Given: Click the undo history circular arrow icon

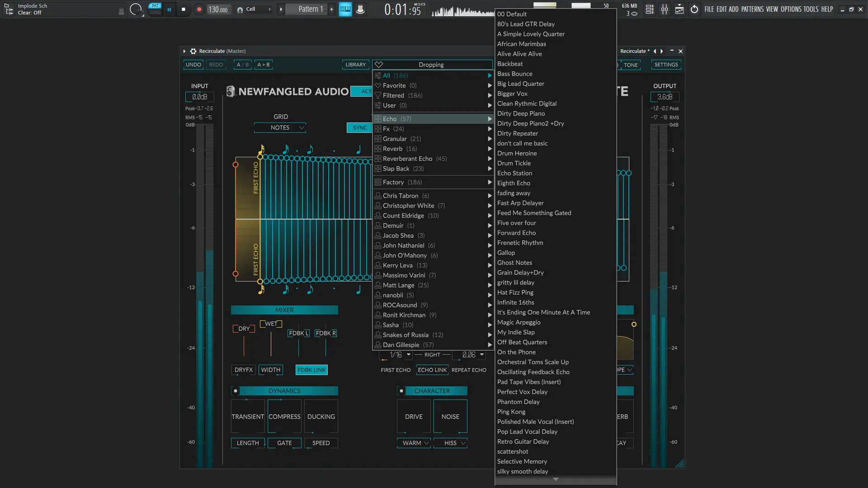Looking at the screenshot, I should (x=694, y=9).
